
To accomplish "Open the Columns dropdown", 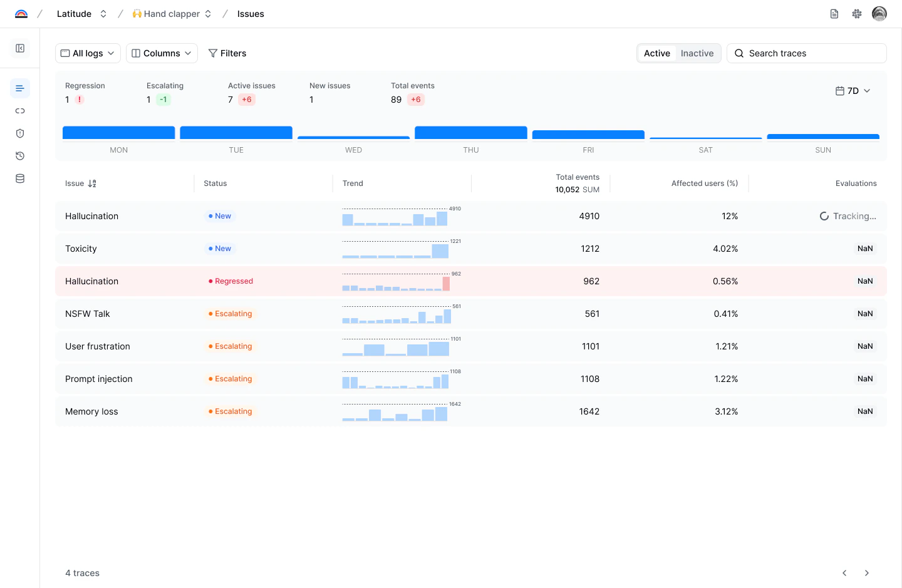I will point(161,53).
